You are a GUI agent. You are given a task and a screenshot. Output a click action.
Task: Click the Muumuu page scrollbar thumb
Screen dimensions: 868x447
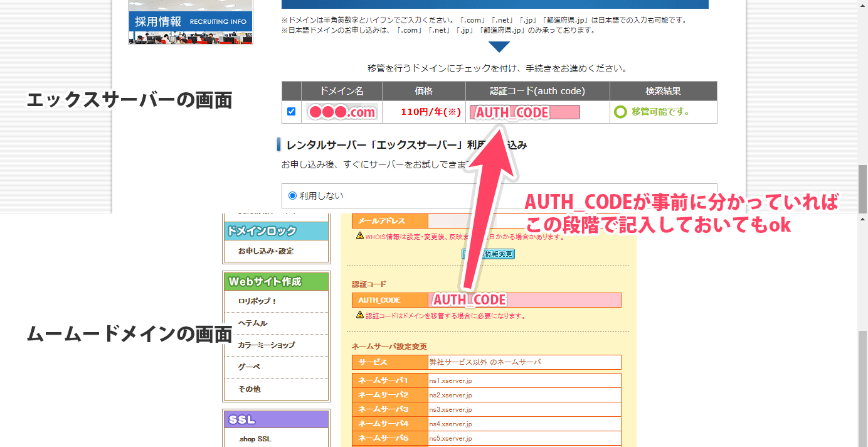862,389
